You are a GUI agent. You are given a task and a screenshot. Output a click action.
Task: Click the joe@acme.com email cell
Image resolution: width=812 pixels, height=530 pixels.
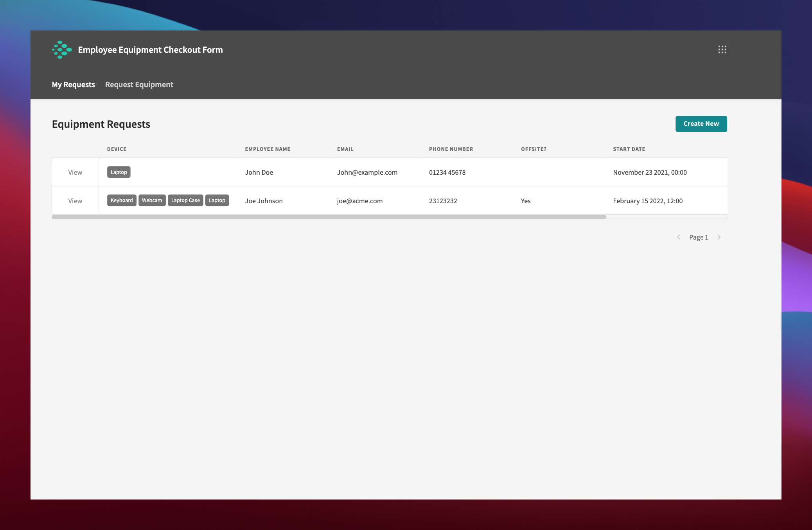click(x=360, y=201)
